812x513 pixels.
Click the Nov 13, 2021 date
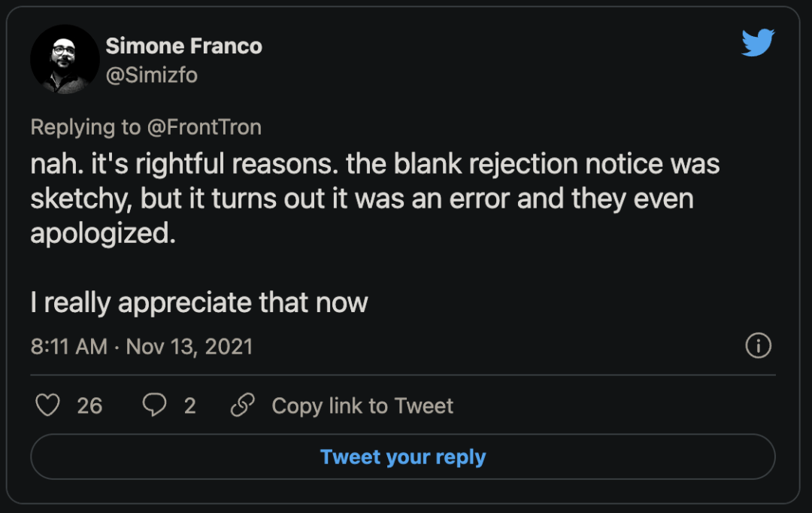click(x=189, y=347)
